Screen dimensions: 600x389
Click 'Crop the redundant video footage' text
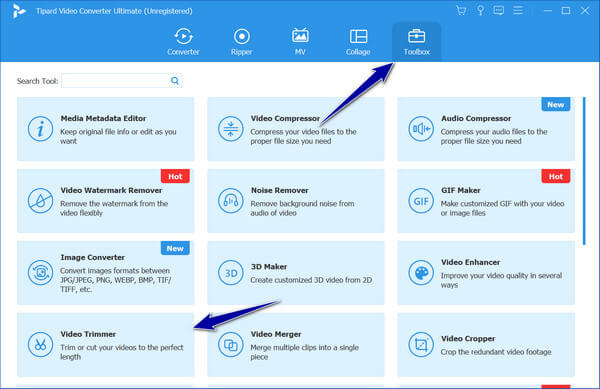pyautogui.click(x=496, y=352)
